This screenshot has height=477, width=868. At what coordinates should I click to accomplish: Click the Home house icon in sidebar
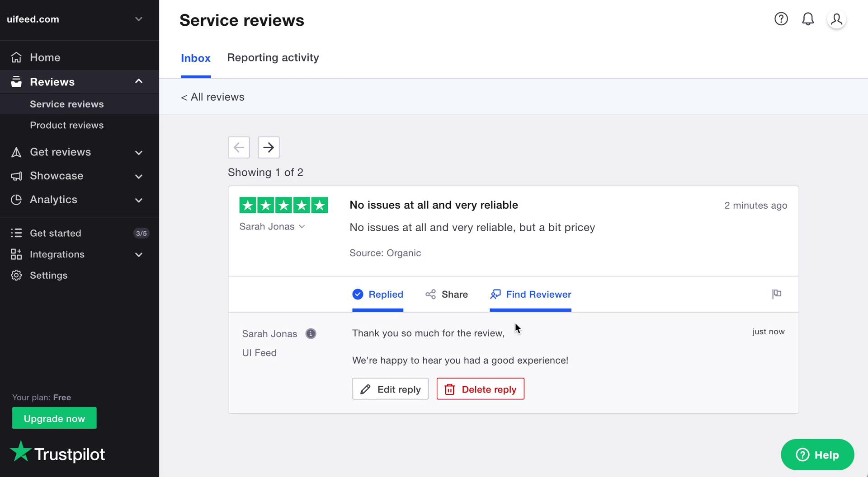point(16,57)
